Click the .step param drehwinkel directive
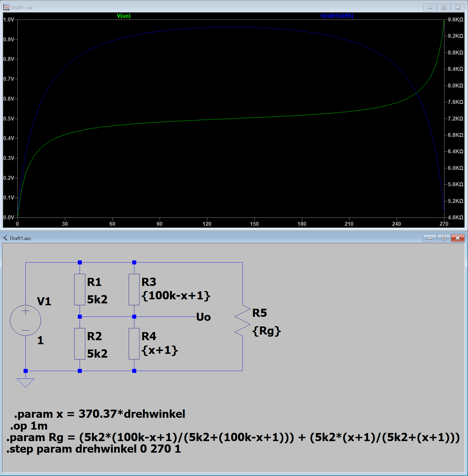468x476 pixels. pyautogui.click(x=94, y=449)
